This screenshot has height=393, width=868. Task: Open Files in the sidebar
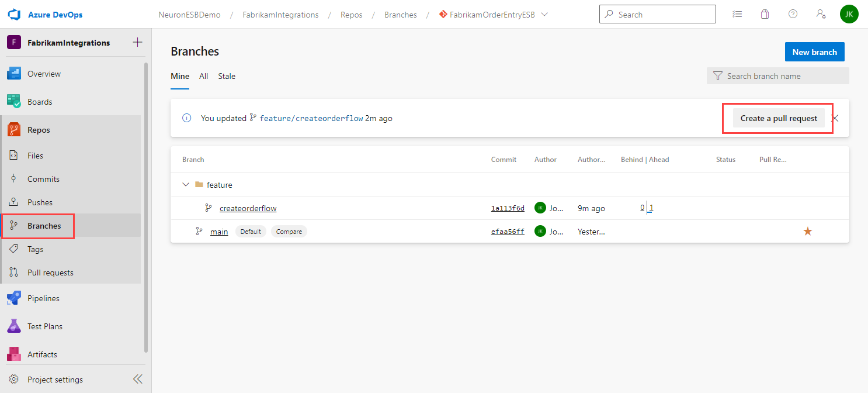[70, 156]
